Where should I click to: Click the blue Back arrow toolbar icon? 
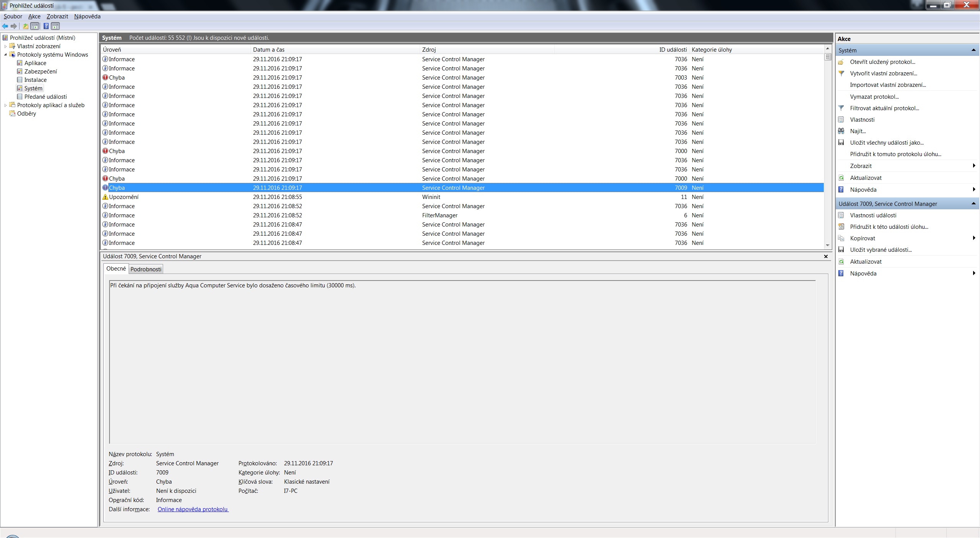(x=5, y=26)
